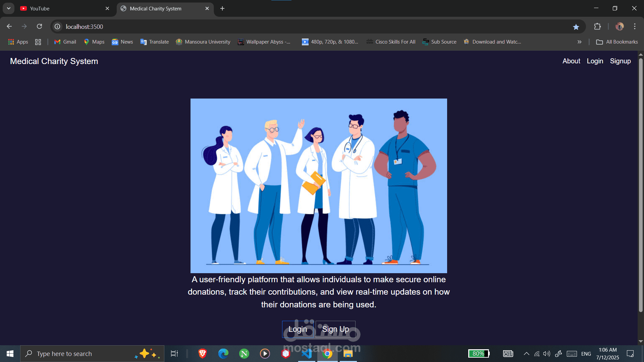Open Translate bookmark

click(155, 42)
